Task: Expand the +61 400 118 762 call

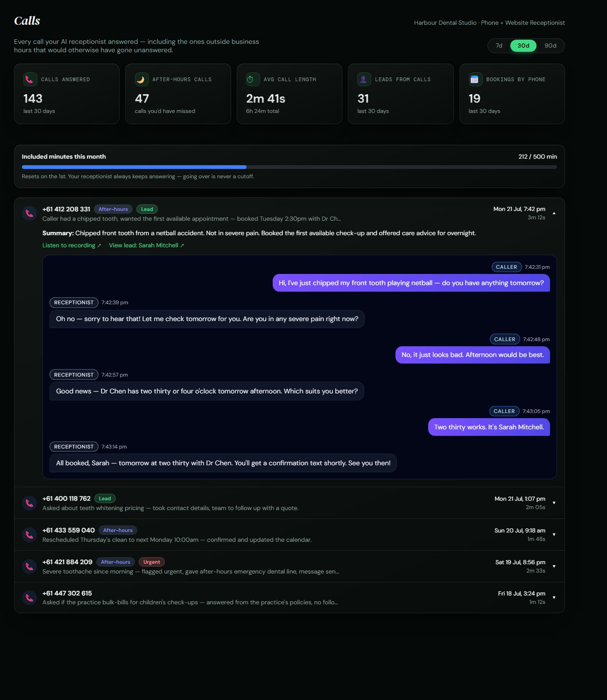Action: (554, 503)
